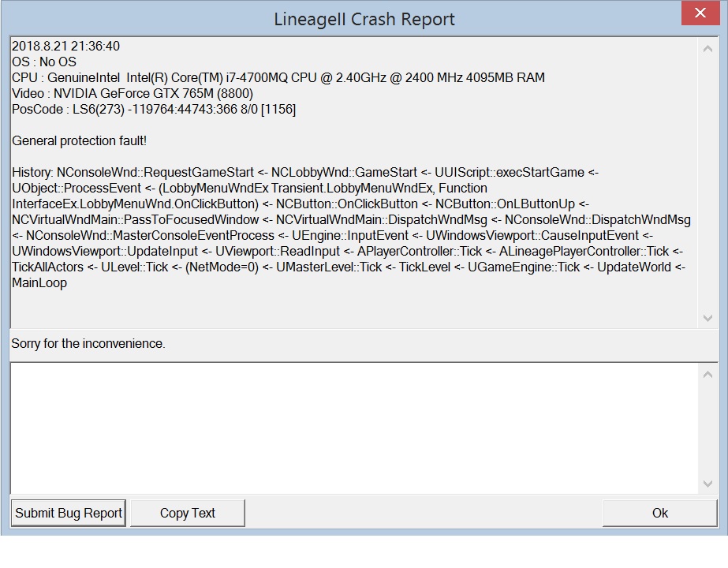Click the 'OS : No OS' line
Screen dimensions: 728x568
[44, 62]
